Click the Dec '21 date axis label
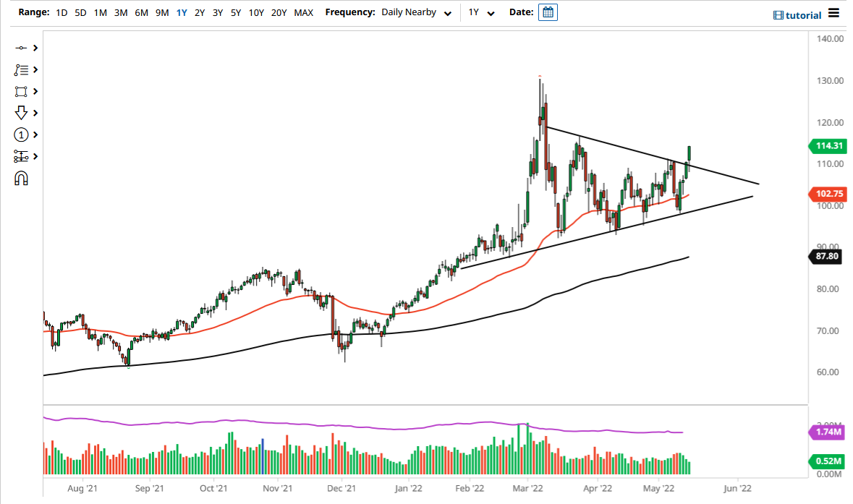The width and height of the screenshot is (853, 504). point(341,488)
